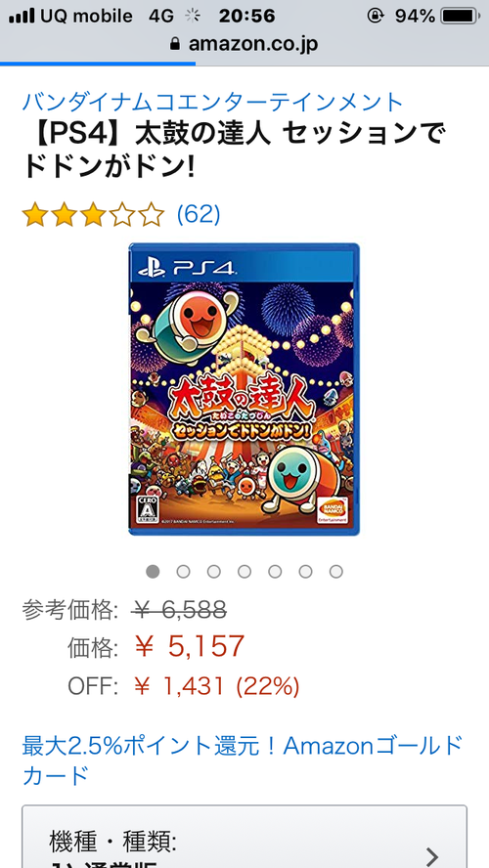
Task: Open the (62) reviews count link
Action: tap(199, 214)
